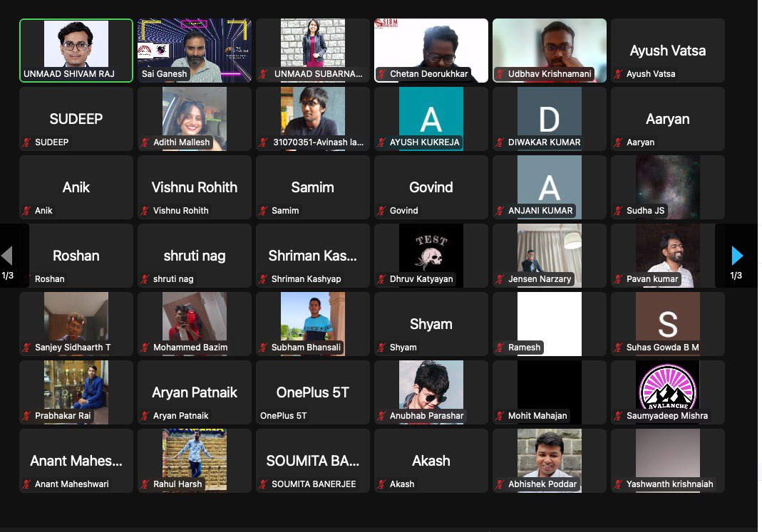Screen dimensions: 762x532
Task: Click muted mic icon beside Jensen Narzary
Action: [x=500, y=279]
